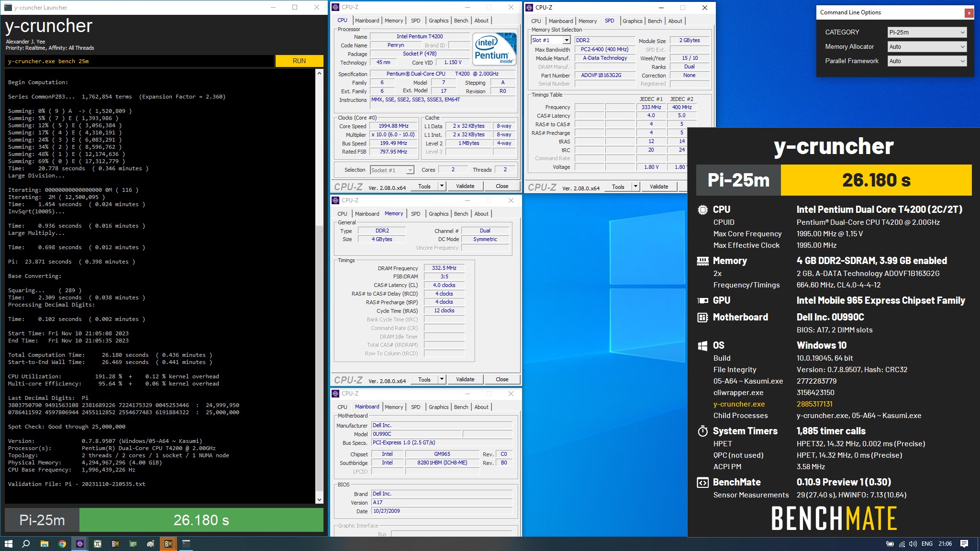Click the first BM BenchMate taskbar icon
The image size is (980, 551).
click(x=115, y=544)
